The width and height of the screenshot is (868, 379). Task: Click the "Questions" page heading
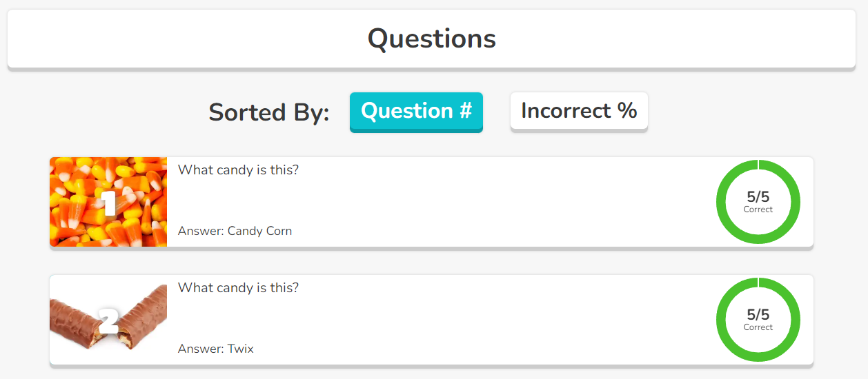(x=431, y=39)
